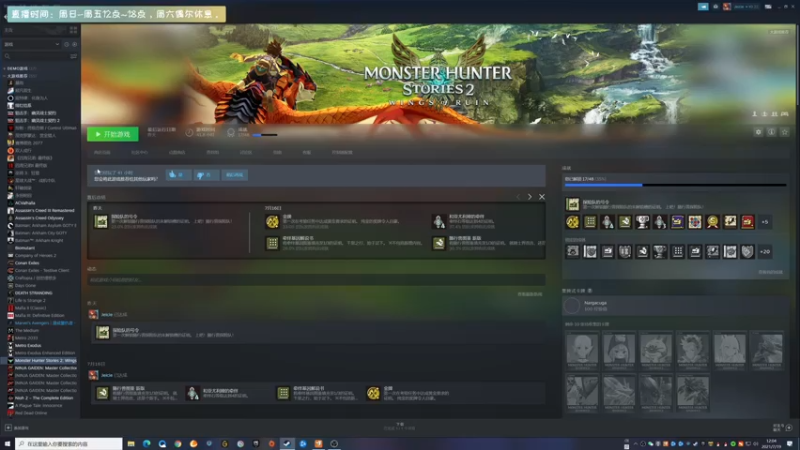The height and width of the screenshot is (450, 800).
Task: Click the later button beside thumbs-down
Action: [x=234, y=175]
